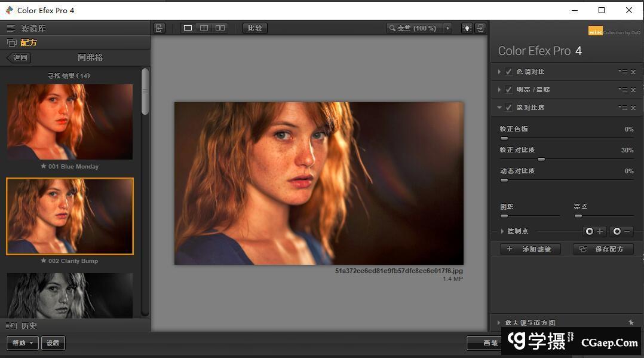Switch to split preview view
The height and width of the screenshot is (358, 644).
click(x=204, y=28)
